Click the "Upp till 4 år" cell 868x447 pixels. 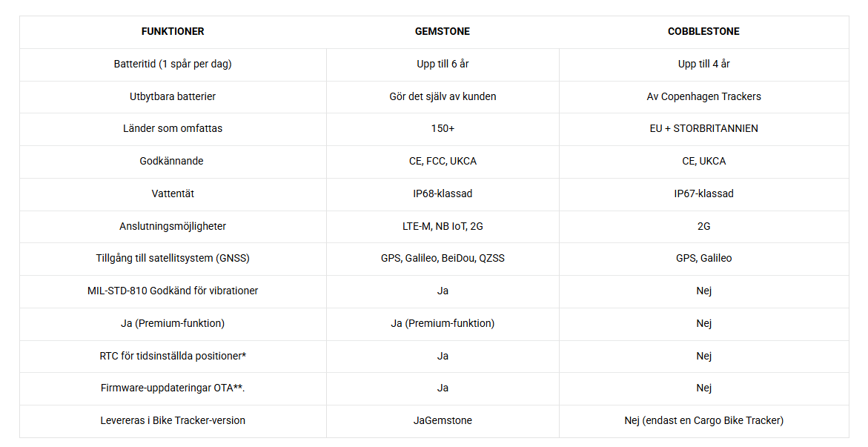[703, 64]
